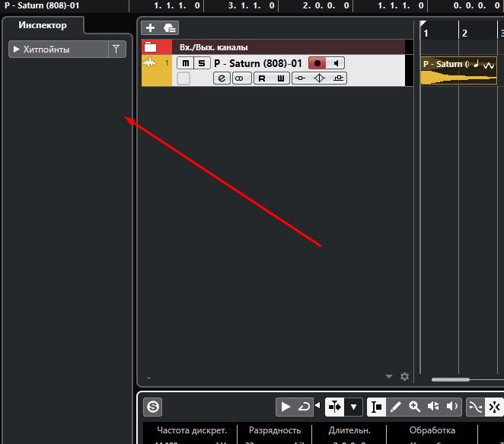Toggle monitor speaker on P - Saturn track
This screenshot has width=504, height=444.
336,63
